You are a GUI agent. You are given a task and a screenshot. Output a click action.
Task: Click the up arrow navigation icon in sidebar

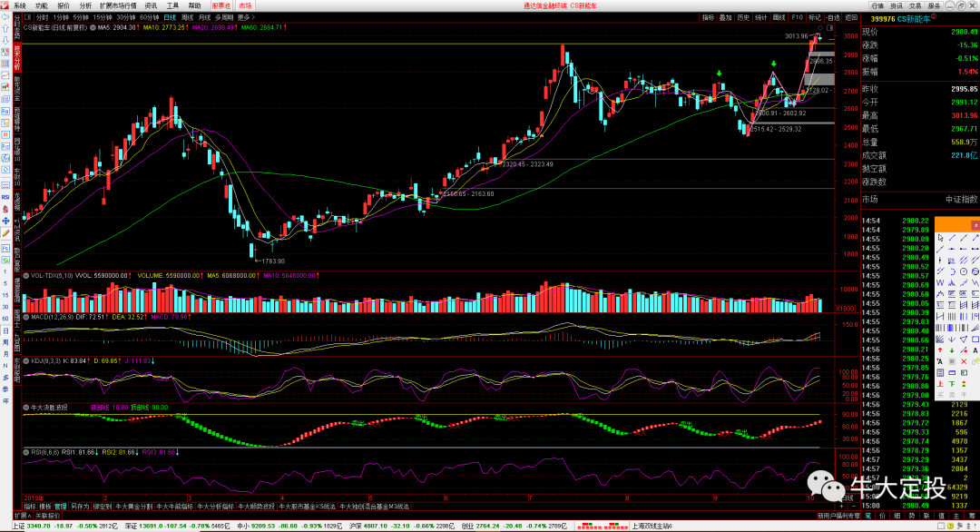click(5, 29)
